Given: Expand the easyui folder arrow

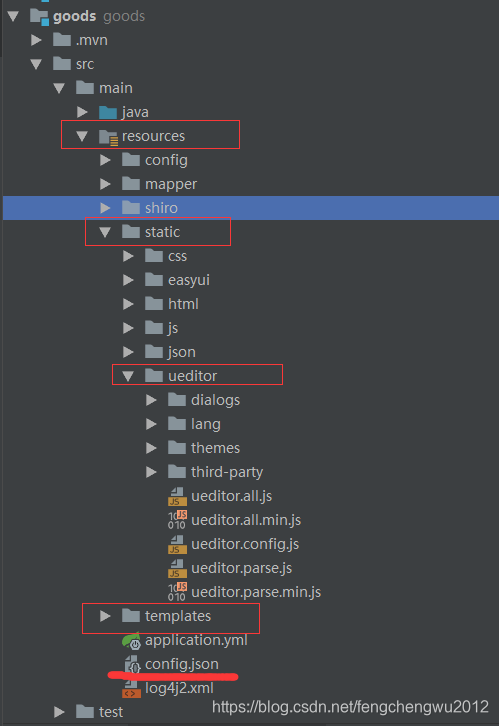Looking at the screenshot, I should (x=128, y=280).
